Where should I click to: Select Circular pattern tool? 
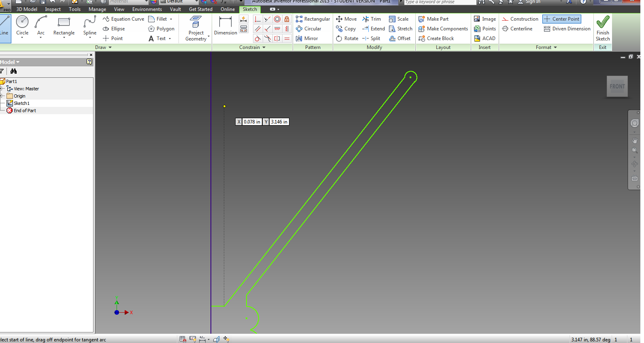(308, 29)
